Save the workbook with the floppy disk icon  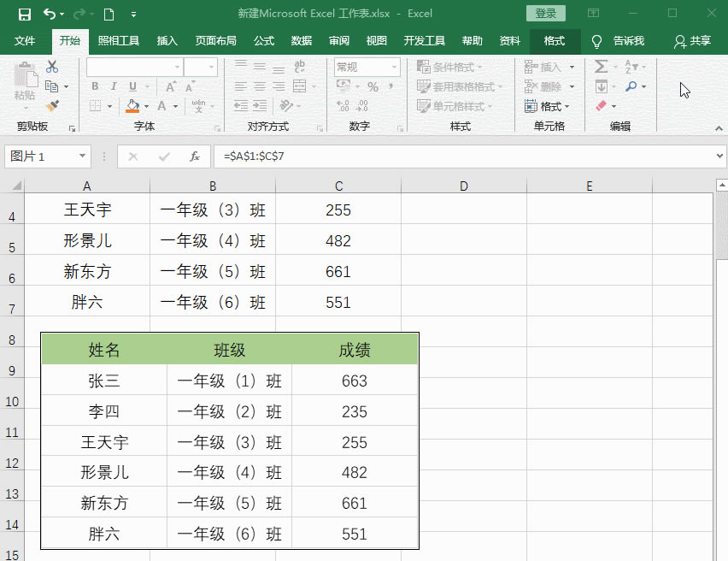[x=24, y=14]
